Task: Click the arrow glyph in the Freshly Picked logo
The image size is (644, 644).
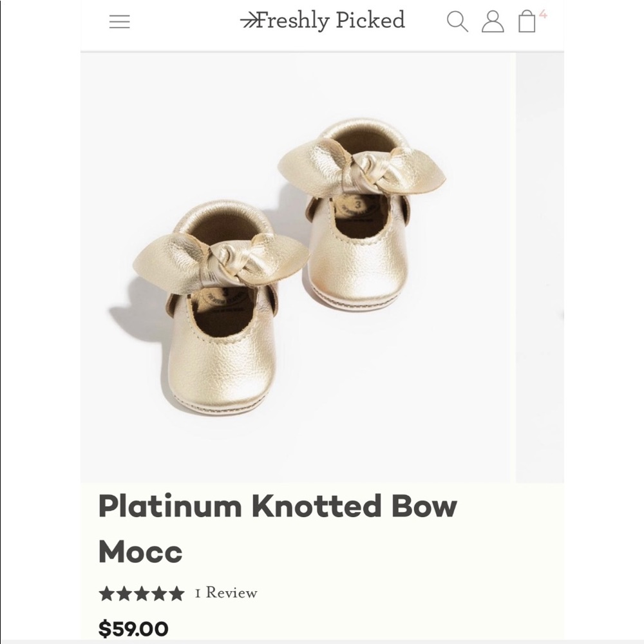Action: 250,20
